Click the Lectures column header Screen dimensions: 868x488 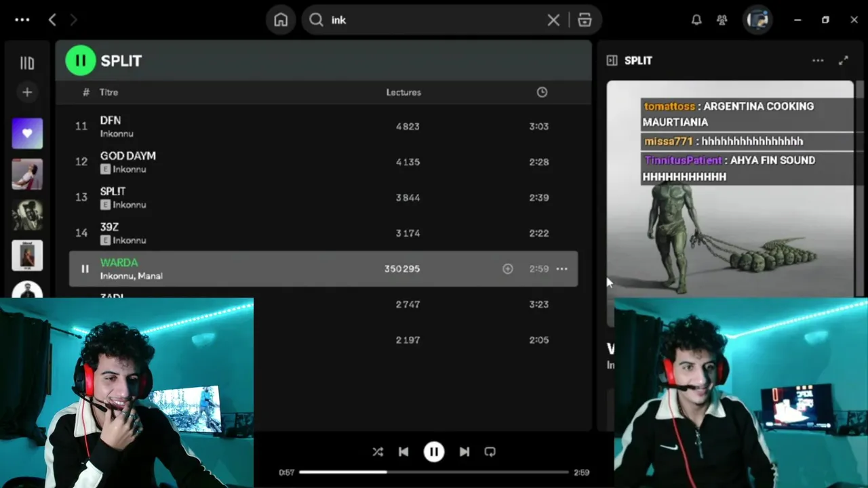(x=403, y=92)
